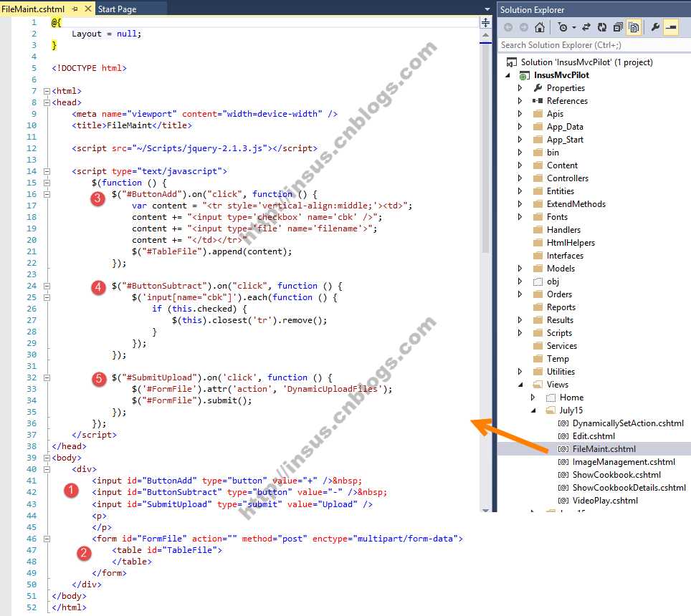This screenshot has width=691, height=616.
Task: Click the Solution Explorer panel title
Action: pos(532,10)
